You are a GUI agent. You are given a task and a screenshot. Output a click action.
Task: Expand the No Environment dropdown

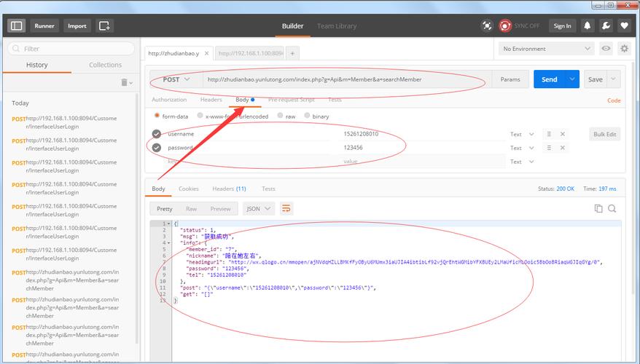click(x=546, y=49)
